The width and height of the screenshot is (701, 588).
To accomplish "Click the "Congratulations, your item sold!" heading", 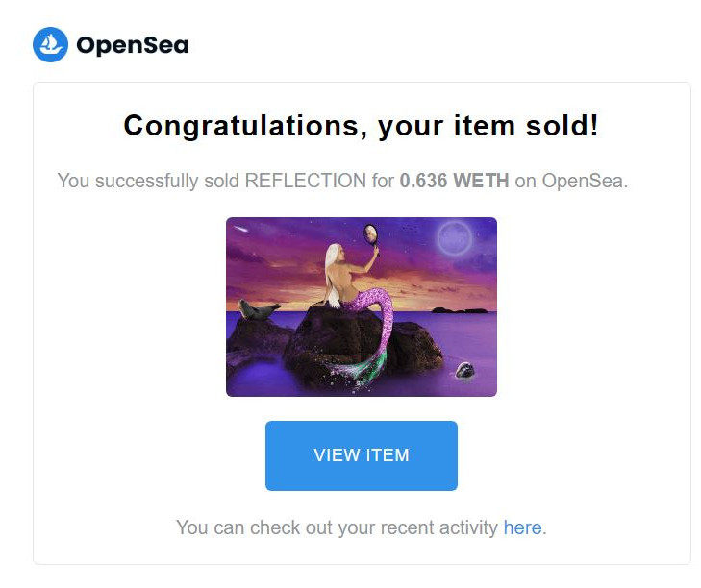I will click(x=362, y=126).
